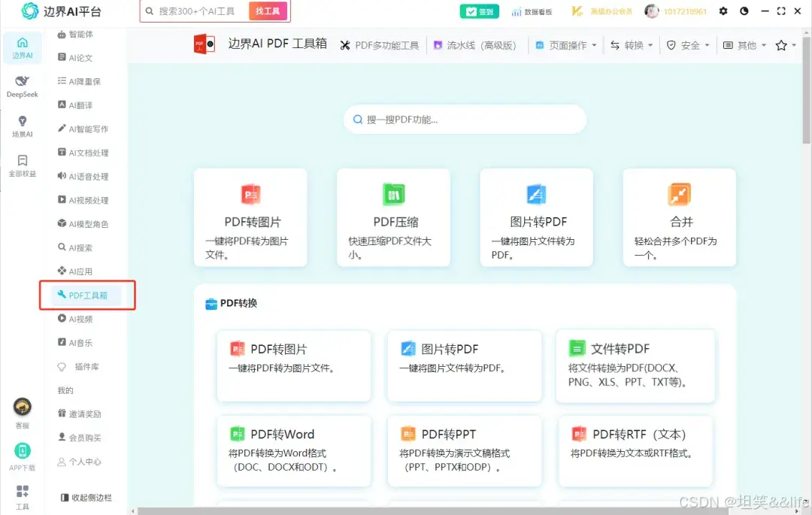This screenshot has width=812, height=515.
Task: Open 邀请奖励 in the sidebar
Action: tap(79, 414)
